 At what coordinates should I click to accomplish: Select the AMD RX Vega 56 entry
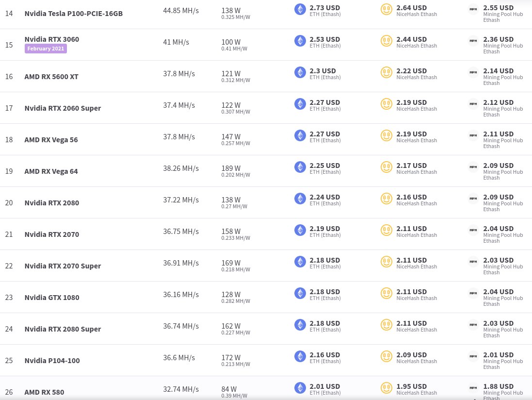(51, 140)
